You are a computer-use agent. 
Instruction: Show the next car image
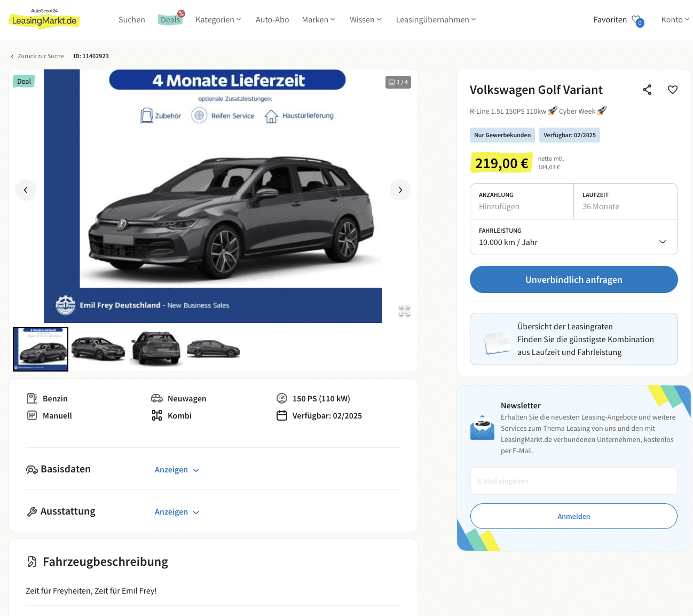point(400,190)
